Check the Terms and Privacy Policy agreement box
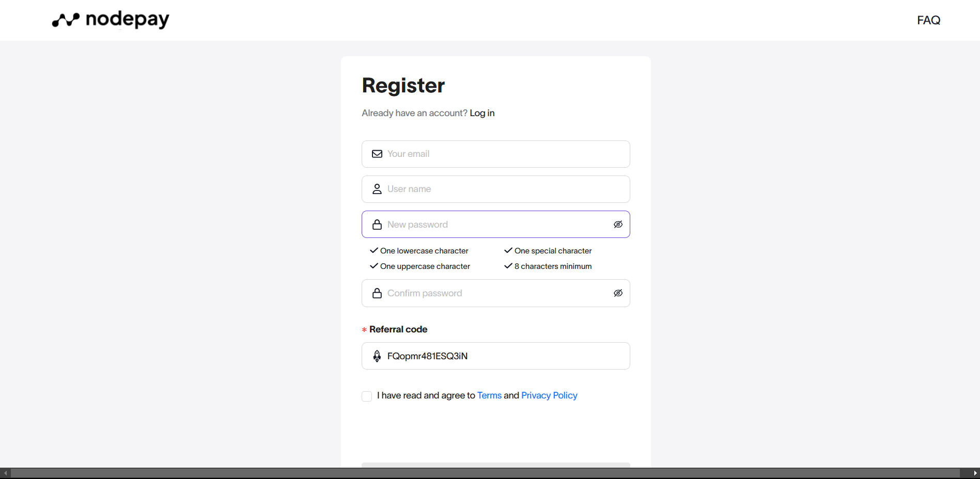 (366, 396)
